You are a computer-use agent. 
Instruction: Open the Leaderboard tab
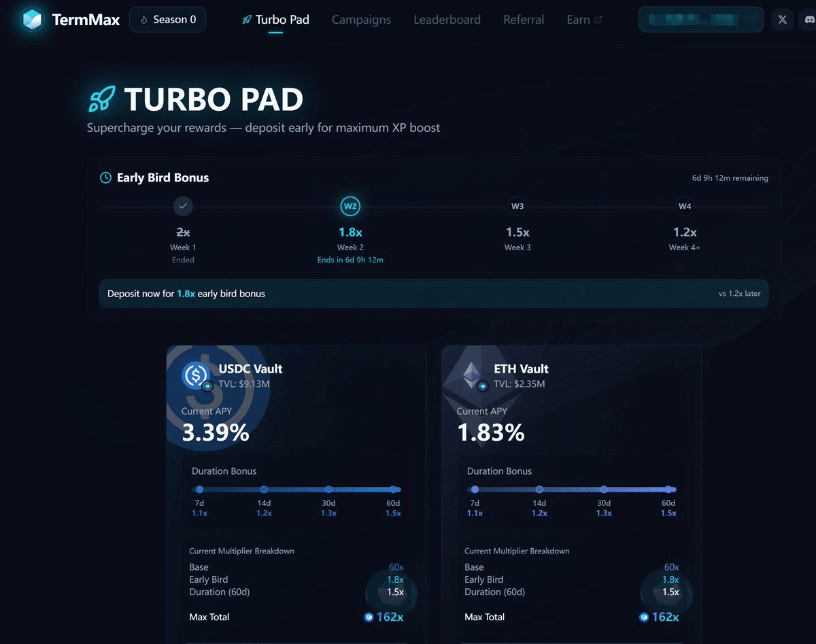[x=447, y=20]
